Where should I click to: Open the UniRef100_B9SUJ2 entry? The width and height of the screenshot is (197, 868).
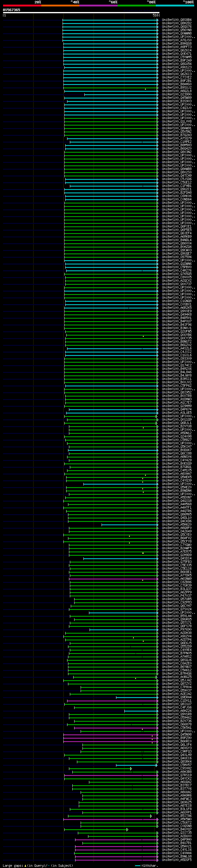pos(177,88)
